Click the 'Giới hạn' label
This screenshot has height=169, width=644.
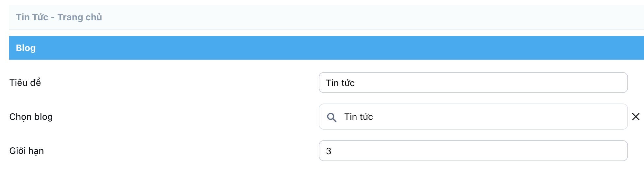(26, 151)
